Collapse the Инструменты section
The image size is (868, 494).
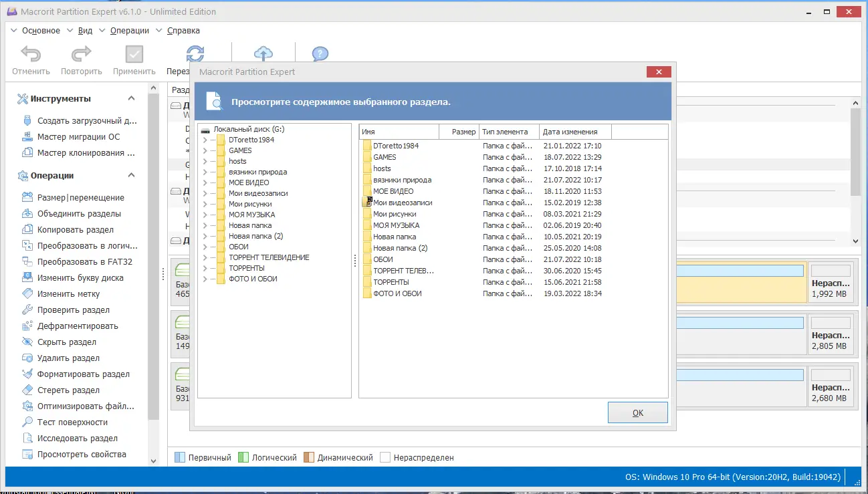pos(131,98)
